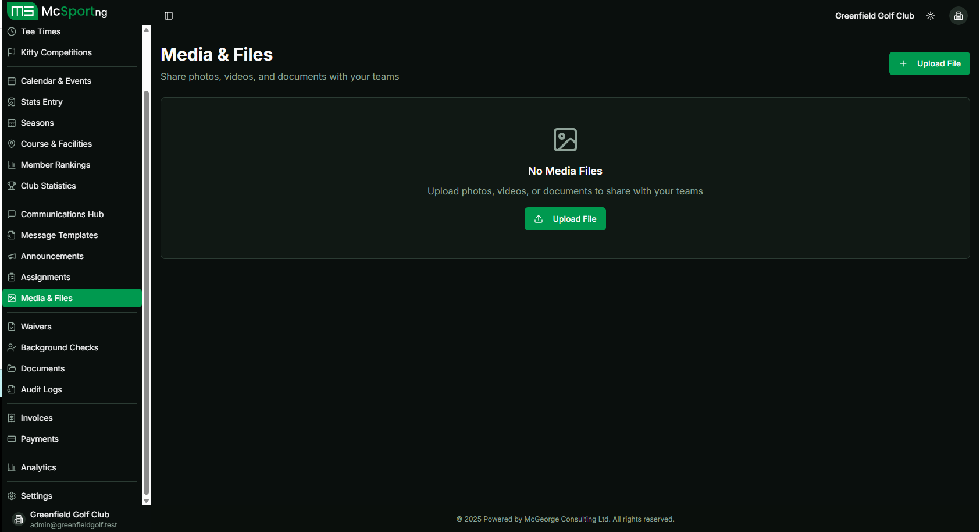980x532 pixels.
Task: Click the McSport logo icon
Action: click(x=23, y=11)
